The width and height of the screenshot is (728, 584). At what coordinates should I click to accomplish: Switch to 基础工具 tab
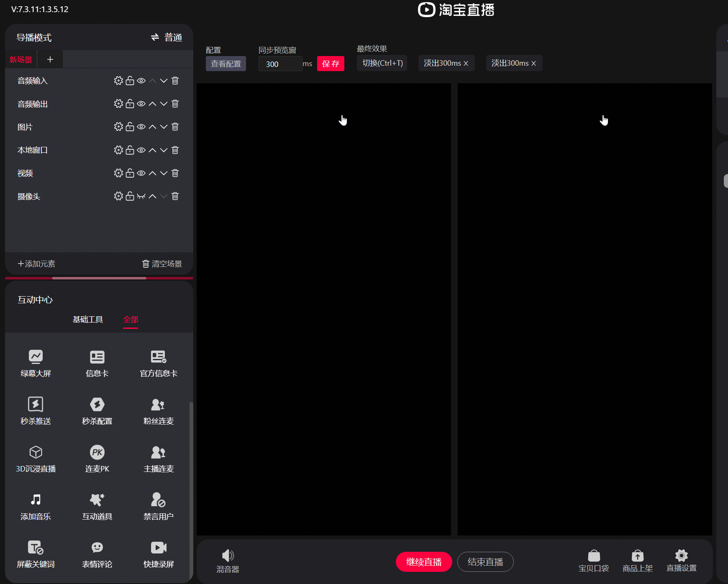pyautogui.click(x=88, y=319)
